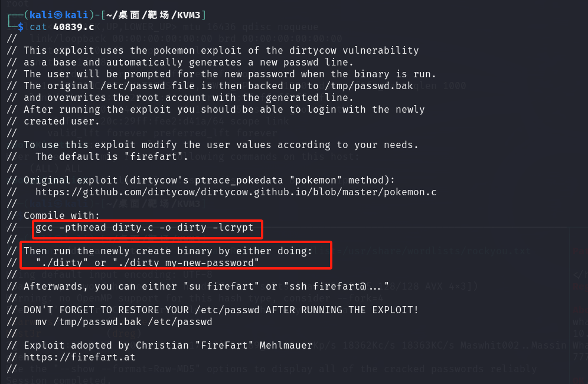This screenshot has height=384, width=588.
Task: Click the 40839.c filename in the command
Action: pos(73,27)
